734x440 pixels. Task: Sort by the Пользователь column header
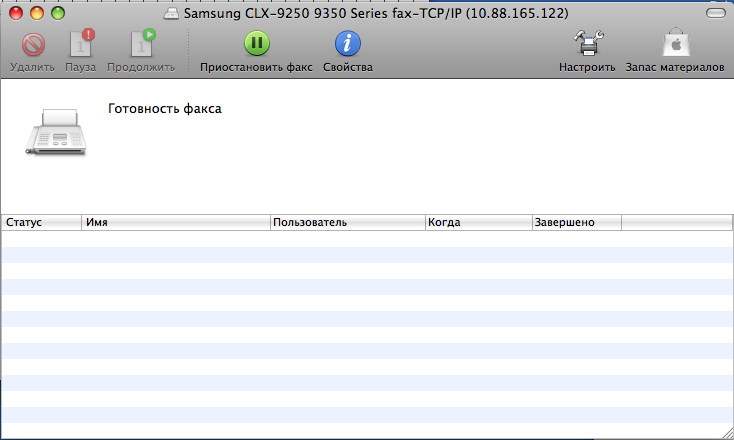pos(348,222)
